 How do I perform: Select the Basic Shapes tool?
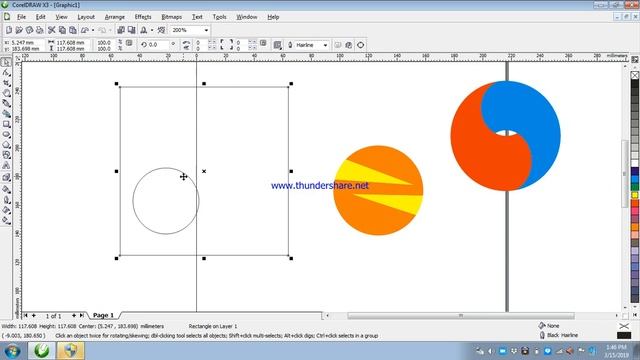pos(6,155)
